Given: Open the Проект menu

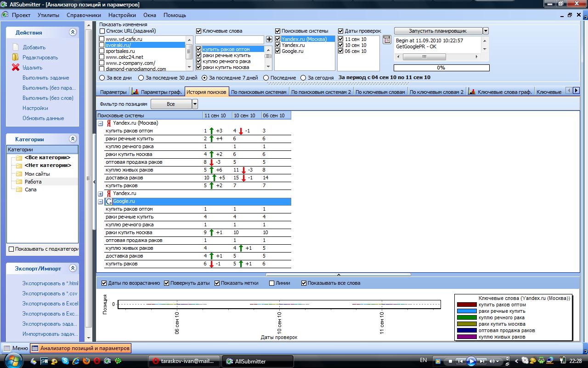Looking at the screenshot, I should pos(21,15).
